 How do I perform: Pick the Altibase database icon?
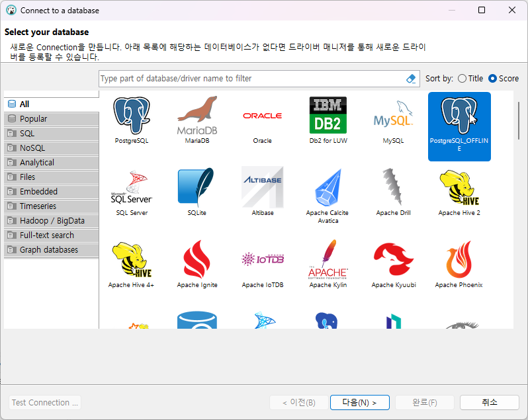(262, 187)
